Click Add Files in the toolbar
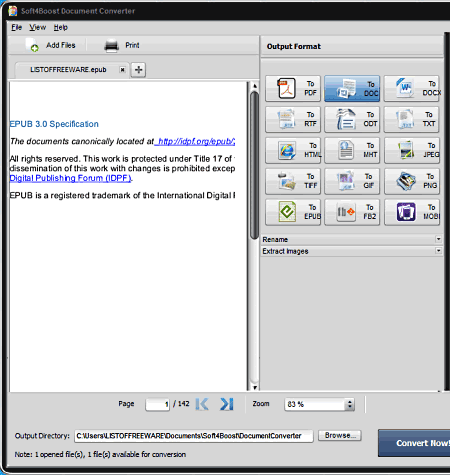450x475 pixels. pyautogui.click(x=51, y=45)
